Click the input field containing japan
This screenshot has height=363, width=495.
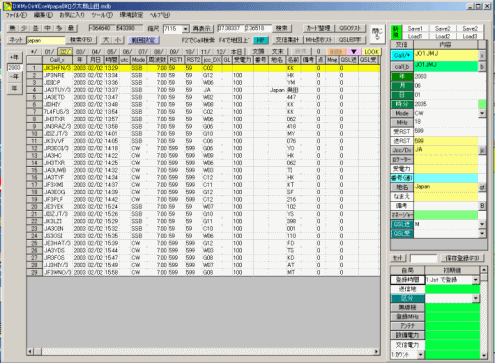45,40
